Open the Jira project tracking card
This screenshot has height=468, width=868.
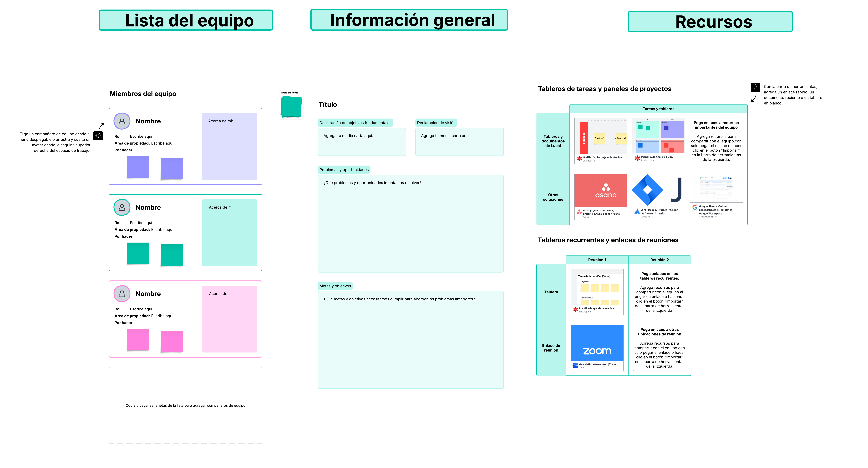(x=658, y=197)
